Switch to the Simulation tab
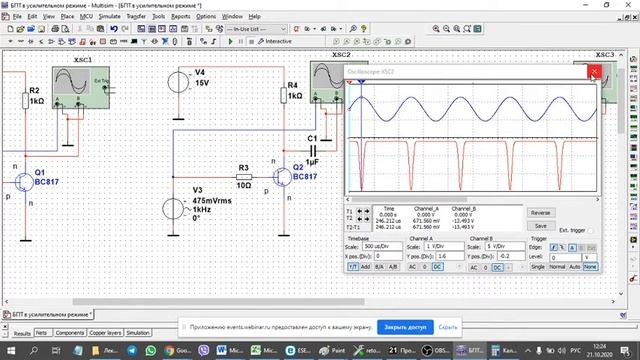 (x=138, y=333)
